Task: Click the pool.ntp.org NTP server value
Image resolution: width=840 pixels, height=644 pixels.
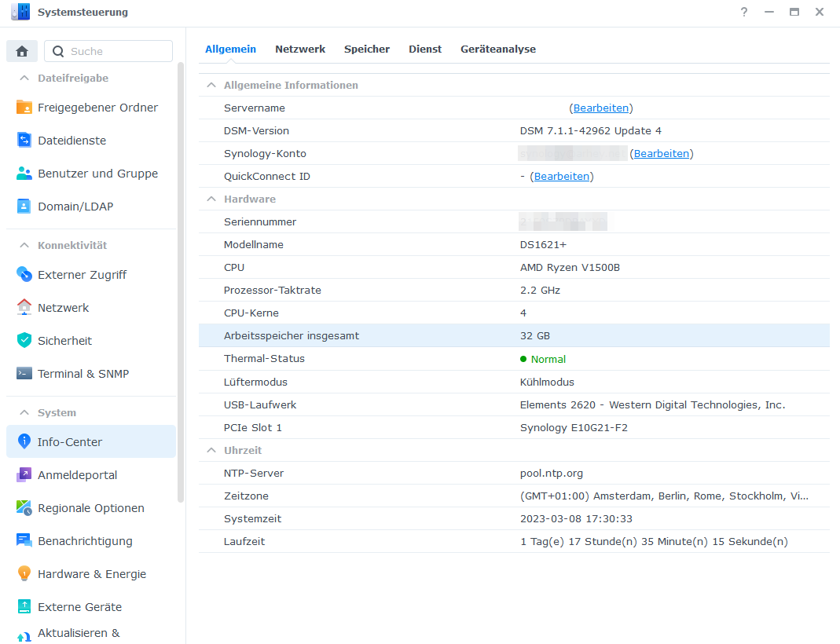Action: 552,474
